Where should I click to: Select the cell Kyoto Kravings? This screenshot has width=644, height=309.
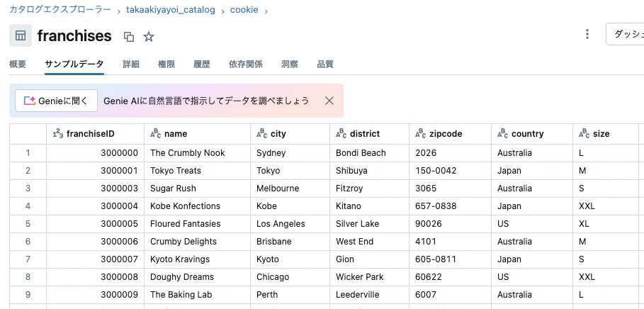[x=197, y=259]
